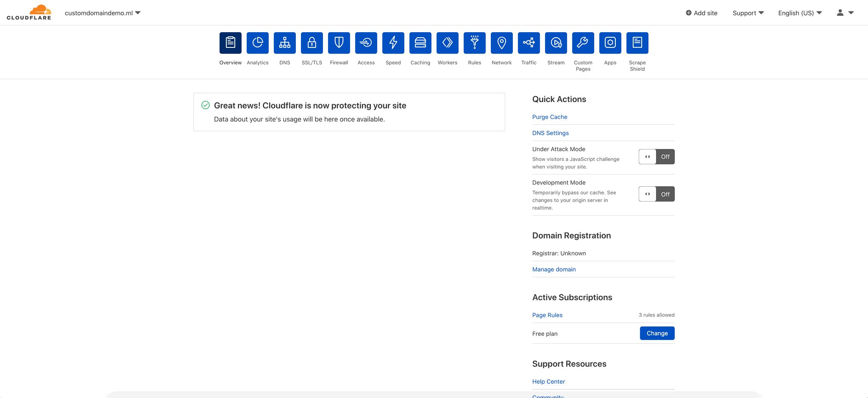Click the 'Support Resources' heading
The height and width of the screenshot is (398, 868).
[x=569, y=364]
